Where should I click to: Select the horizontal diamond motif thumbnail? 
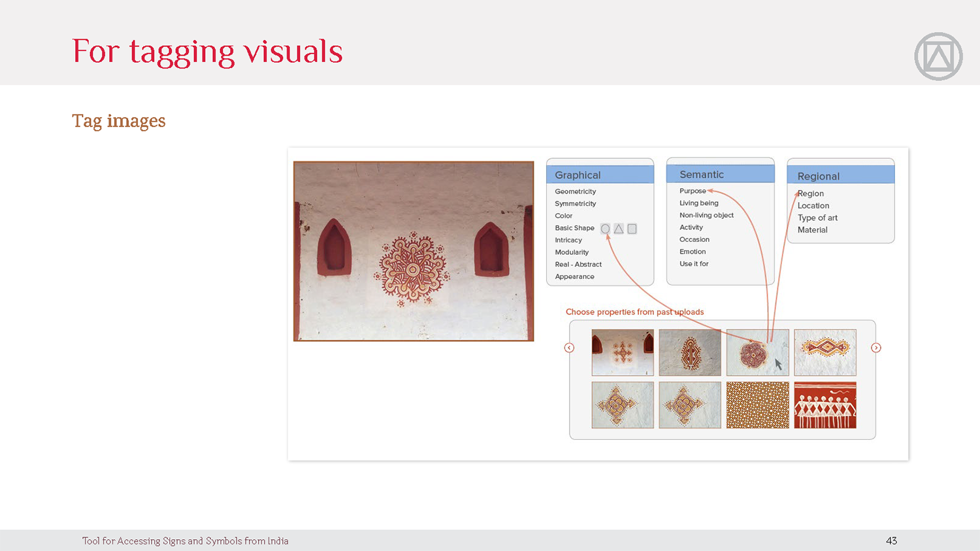click(825, 352)
